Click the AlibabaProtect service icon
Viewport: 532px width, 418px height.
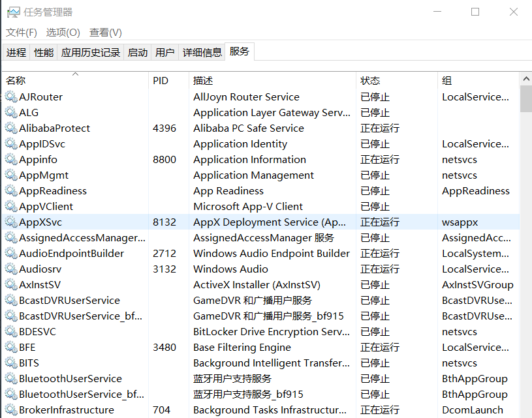(12, 128)
